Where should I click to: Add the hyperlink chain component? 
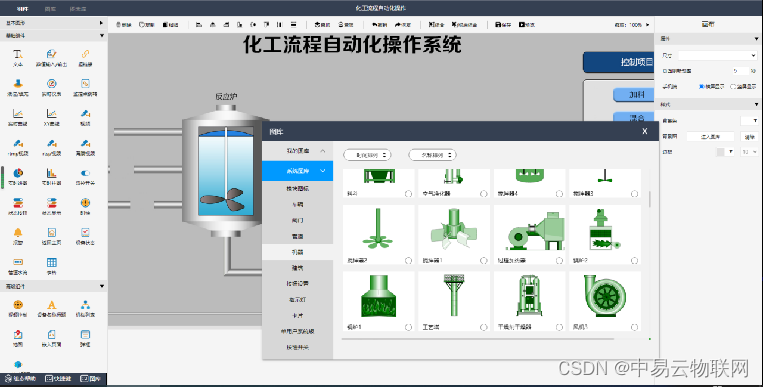coord(85,57)
